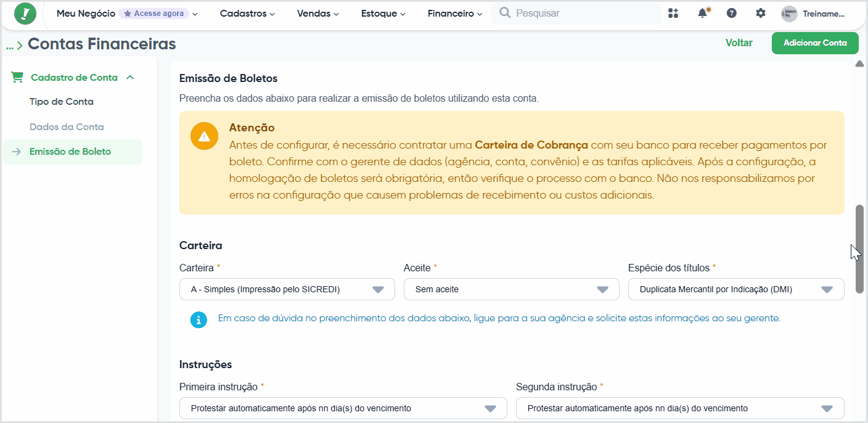Click the Adicionar Conta button
Image resolution: width=868 pixels, height=423 pixels.
[x=815, y=43]
